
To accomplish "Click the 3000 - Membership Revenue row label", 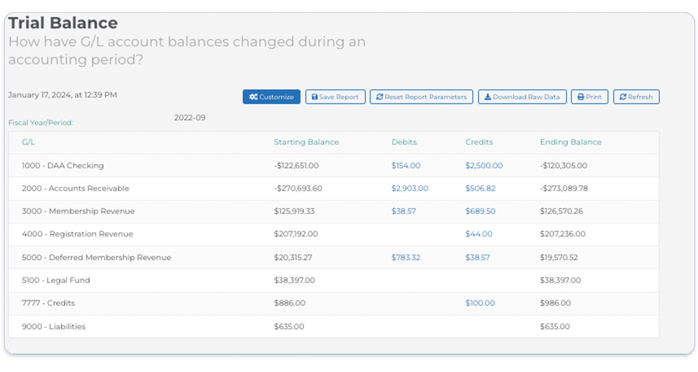I will [78, 211].
